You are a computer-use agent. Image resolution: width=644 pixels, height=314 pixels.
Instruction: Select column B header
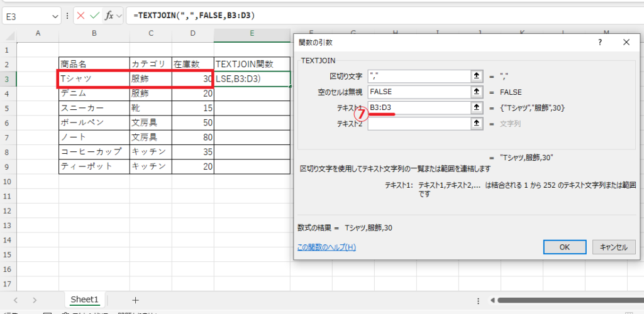(x=94, y=34)
